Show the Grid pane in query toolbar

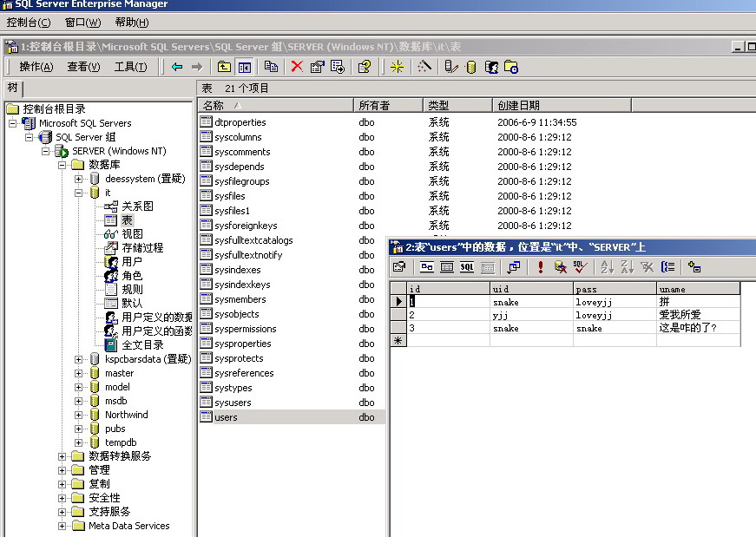pos(447,266)
